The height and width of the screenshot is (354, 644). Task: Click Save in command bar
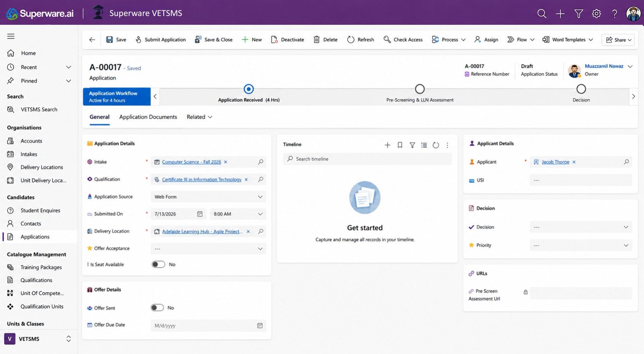click(116, 40)
